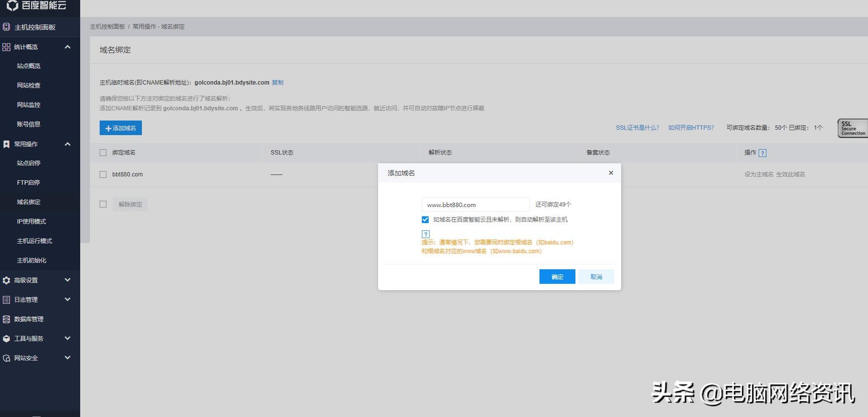
Task: Open the SSL证书是什么? link
Action: click(638, 128)
